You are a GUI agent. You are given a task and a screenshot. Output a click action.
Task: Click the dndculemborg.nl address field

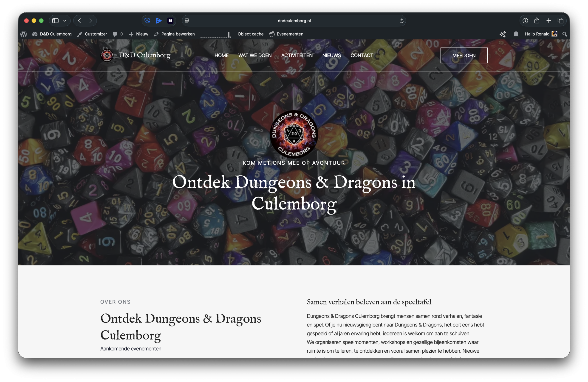click(294, 21)
